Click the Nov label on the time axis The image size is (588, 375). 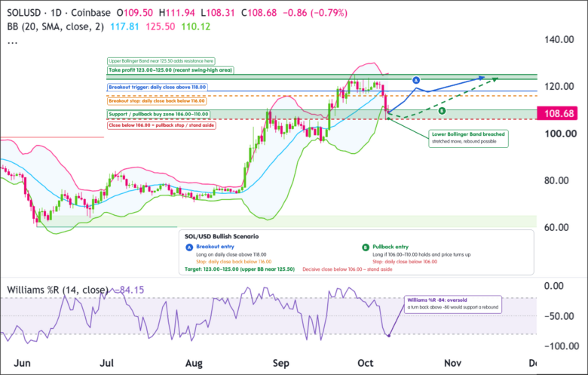point(452,364)
